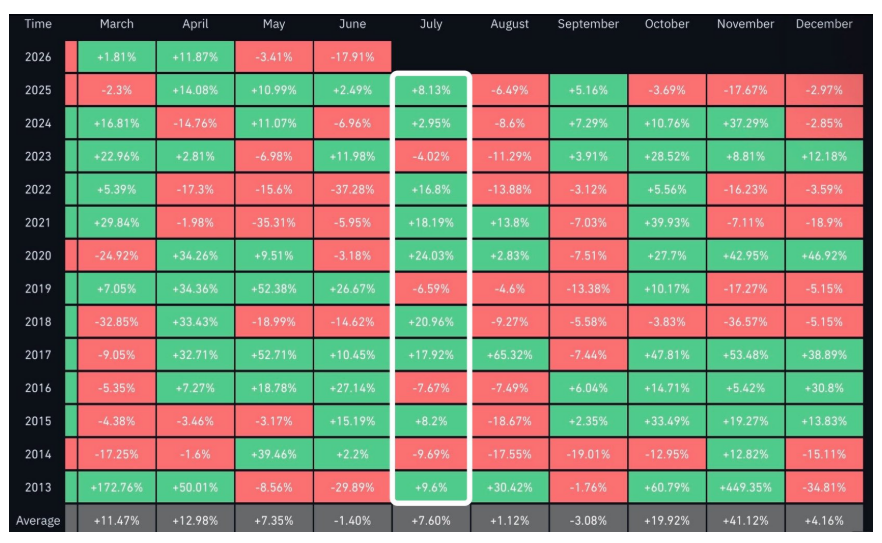Select the -35.31% May 2021 cell
The height and width of the screenshot is (543, 882).
coord(274,223)
